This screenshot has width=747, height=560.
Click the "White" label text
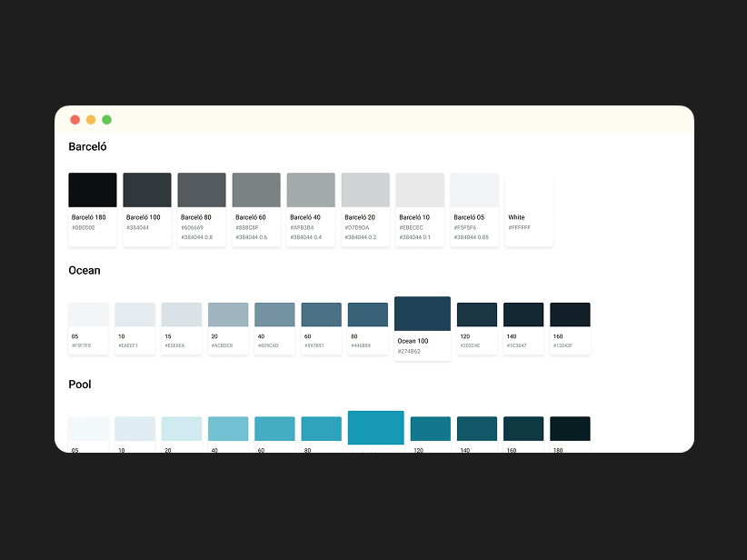pyautogui.click(x=516, y=217)
